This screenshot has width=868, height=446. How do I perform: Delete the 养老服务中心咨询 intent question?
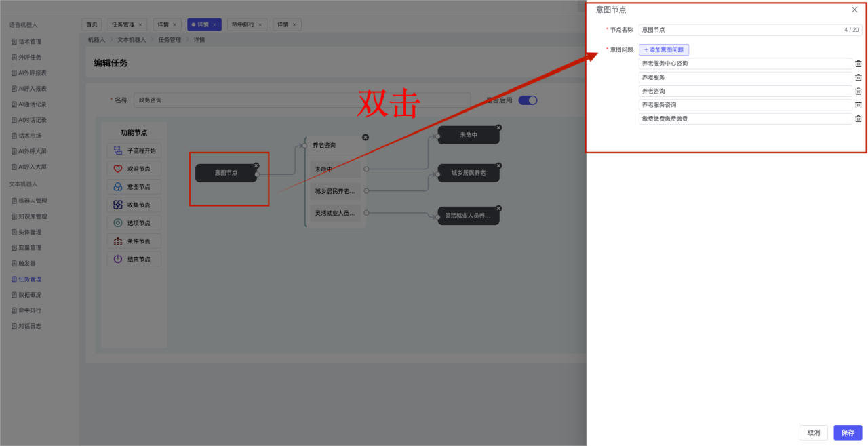858,64
